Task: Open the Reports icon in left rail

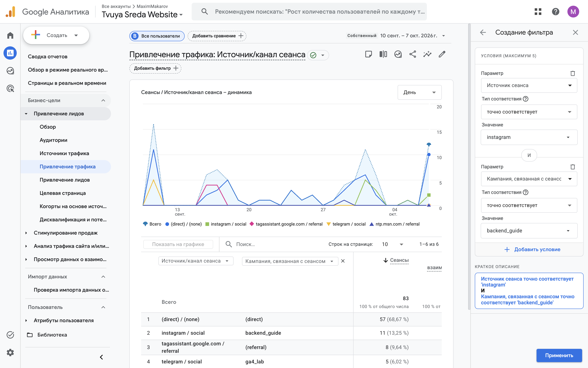Action: pyautogui.click(x=10, y=53)
